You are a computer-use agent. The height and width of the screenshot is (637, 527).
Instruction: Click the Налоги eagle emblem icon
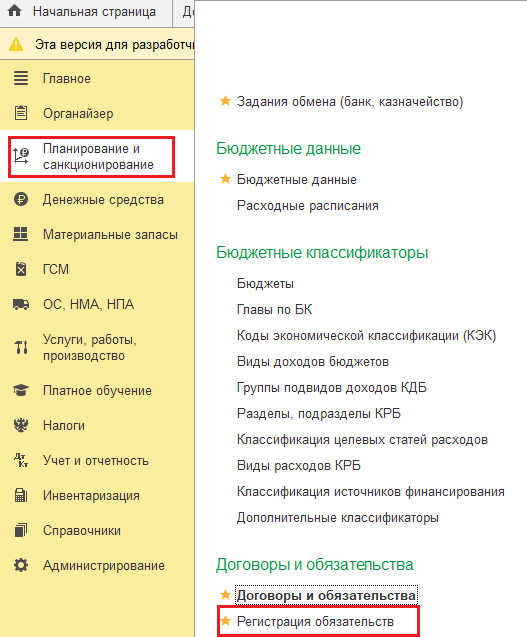[x=21, y=425]
